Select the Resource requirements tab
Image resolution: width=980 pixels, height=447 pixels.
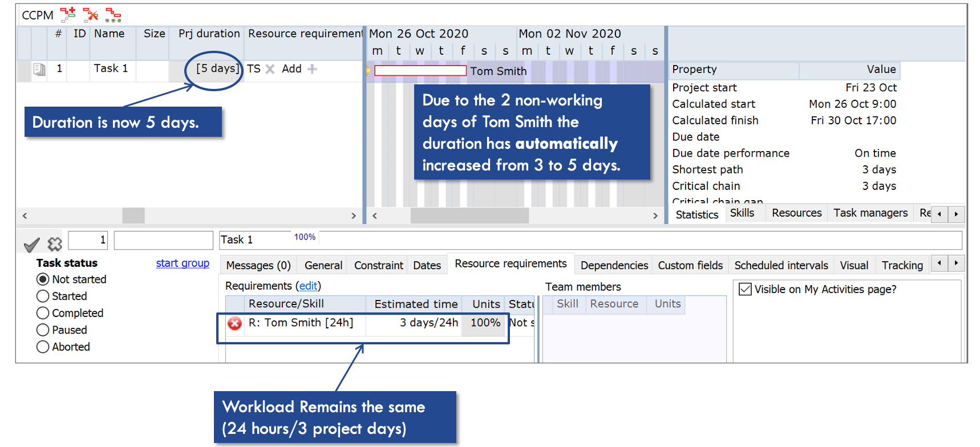[511, 263]
